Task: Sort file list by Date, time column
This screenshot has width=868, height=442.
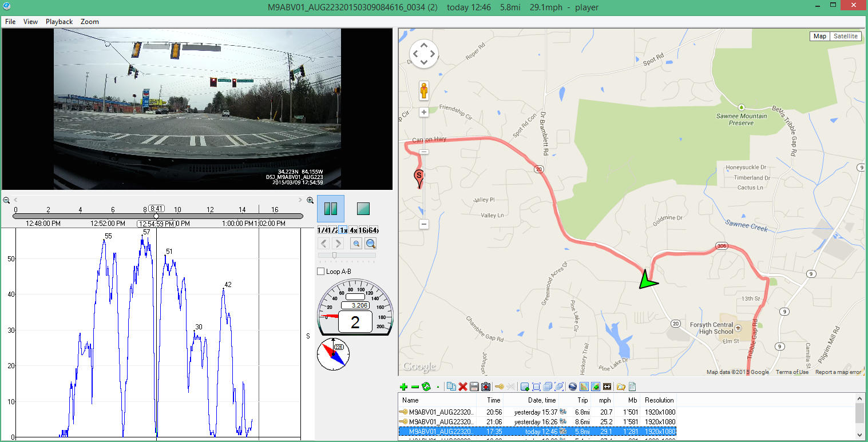Action: pos(541,400)
